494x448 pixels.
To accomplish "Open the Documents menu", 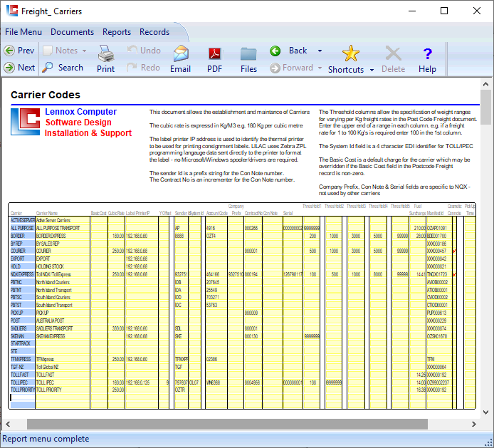I will (x=72, y=32).
